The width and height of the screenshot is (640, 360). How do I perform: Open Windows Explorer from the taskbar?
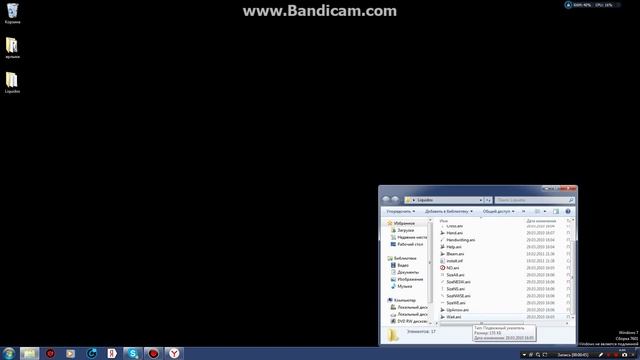pos(29,353)
